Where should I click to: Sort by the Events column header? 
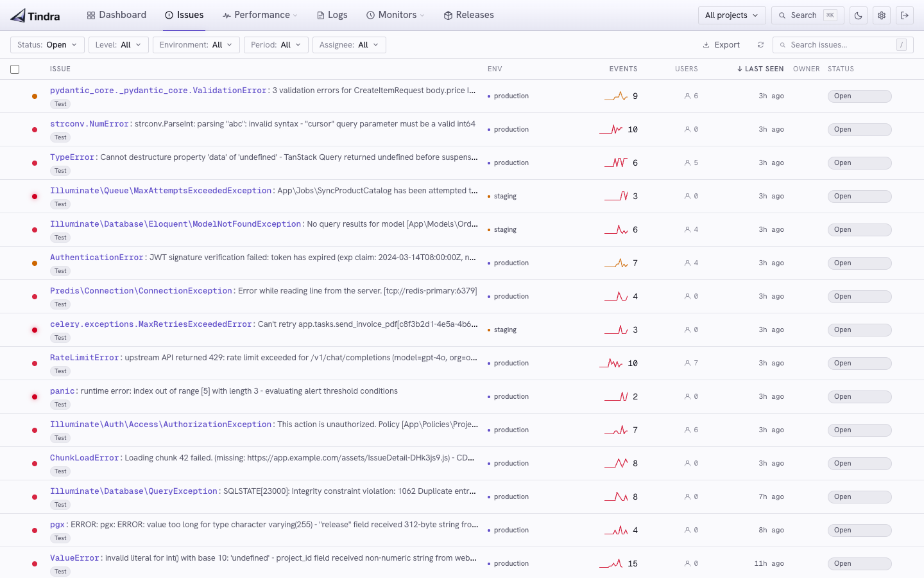point(623,69)
